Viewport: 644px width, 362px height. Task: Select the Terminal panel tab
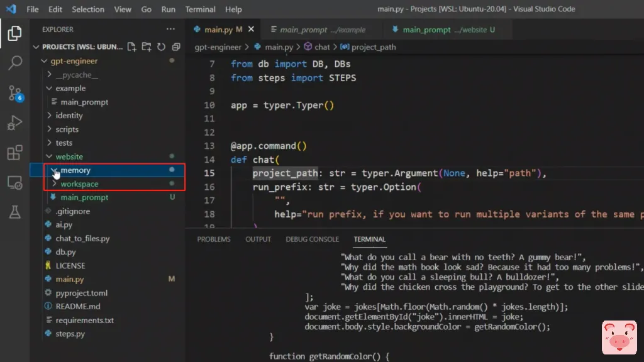click(x=369, y=239)
